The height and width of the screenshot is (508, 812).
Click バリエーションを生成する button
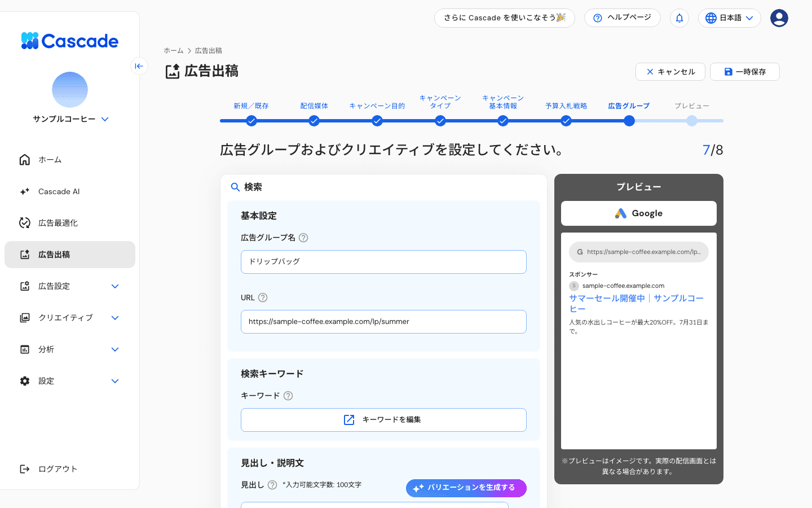tap(466, 488)
